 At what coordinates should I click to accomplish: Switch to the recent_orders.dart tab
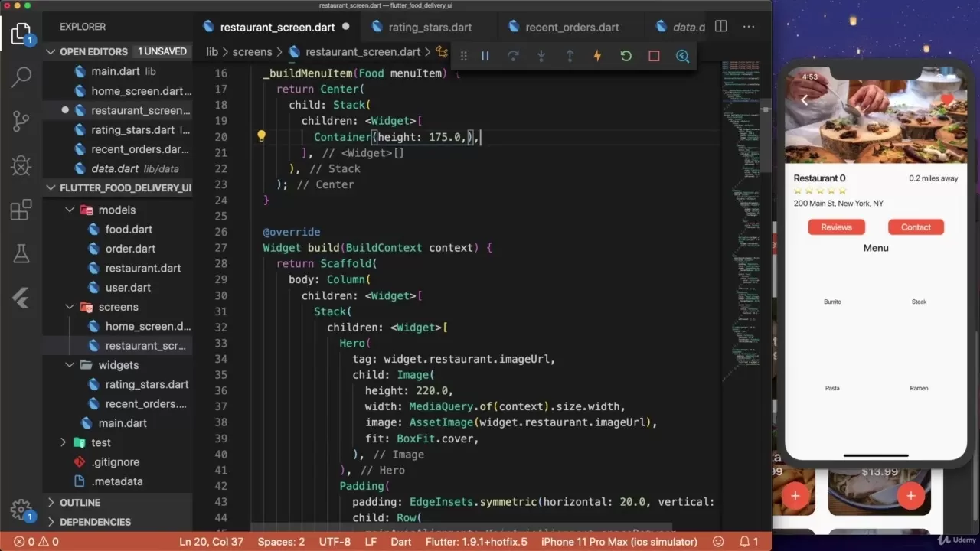tap(571, 27)
